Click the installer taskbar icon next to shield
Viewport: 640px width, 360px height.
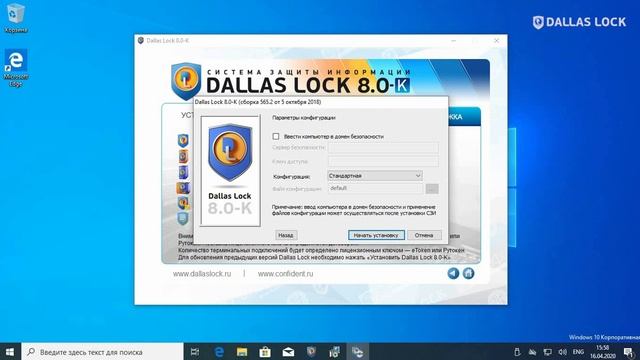334,352
